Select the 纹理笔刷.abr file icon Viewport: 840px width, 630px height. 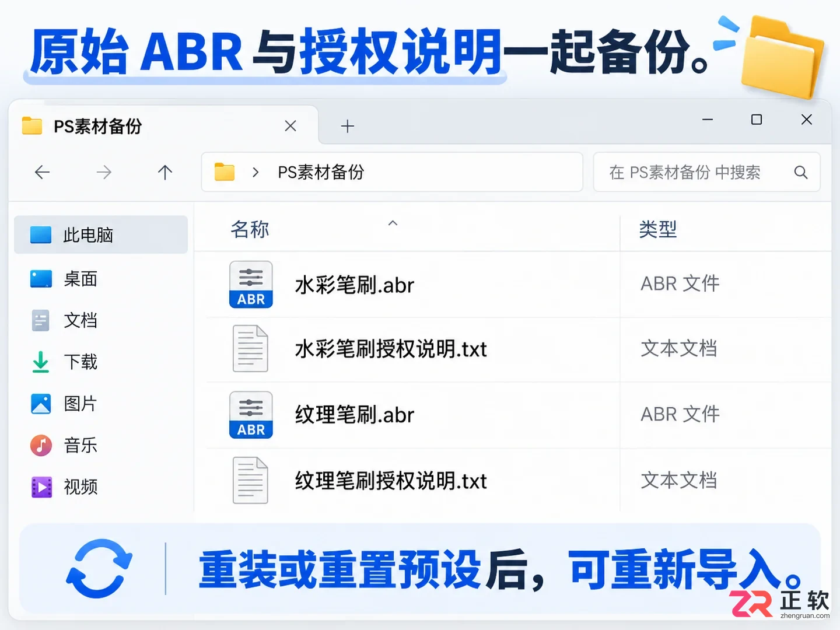click(x=251, y=415)
